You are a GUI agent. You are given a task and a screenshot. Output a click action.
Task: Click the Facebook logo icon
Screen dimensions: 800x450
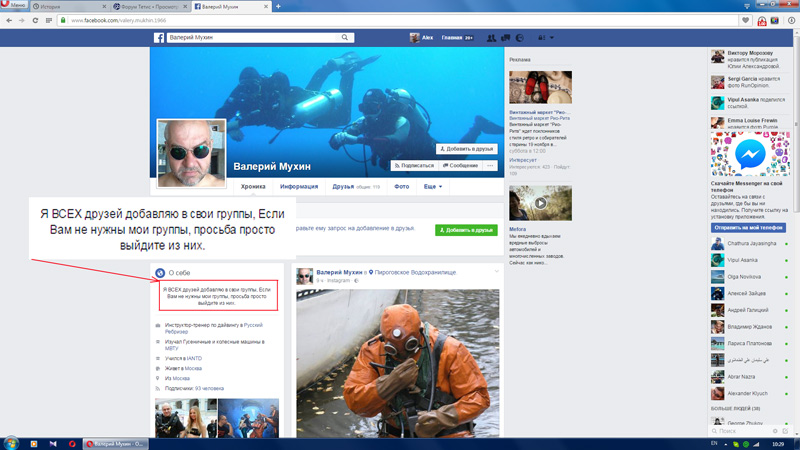click(x=159, y=38)
